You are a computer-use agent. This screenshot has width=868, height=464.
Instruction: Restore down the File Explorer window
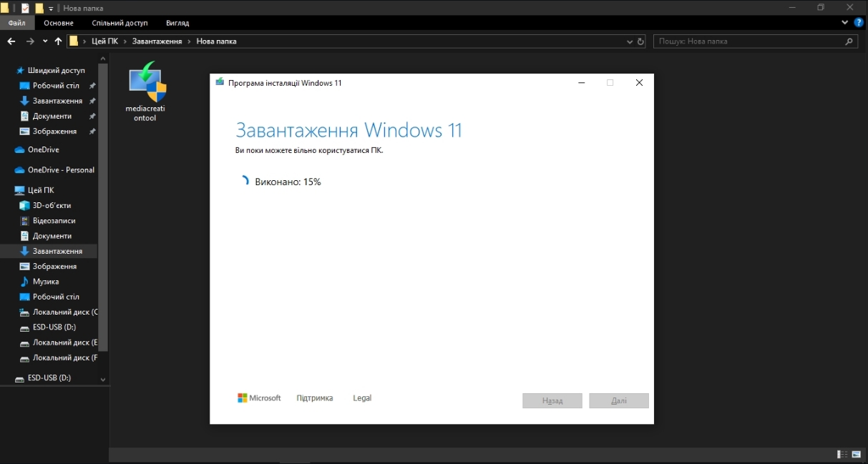pyautogui.click(x=821, y=8)
